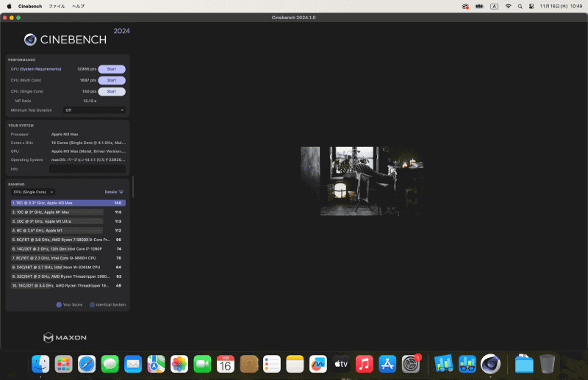
Task: Start the GPU benchmark test
Action: point(112,69)
